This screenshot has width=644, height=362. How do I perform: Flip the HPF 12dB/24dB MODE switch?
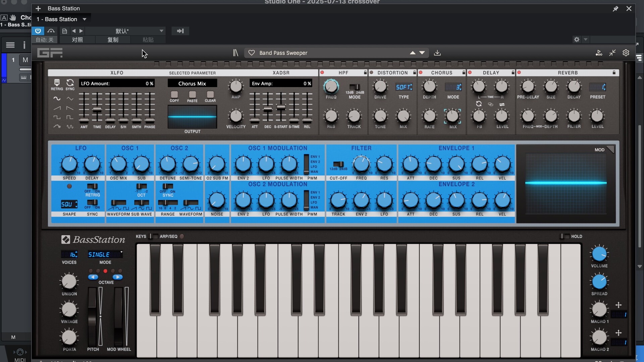point(355,87)
